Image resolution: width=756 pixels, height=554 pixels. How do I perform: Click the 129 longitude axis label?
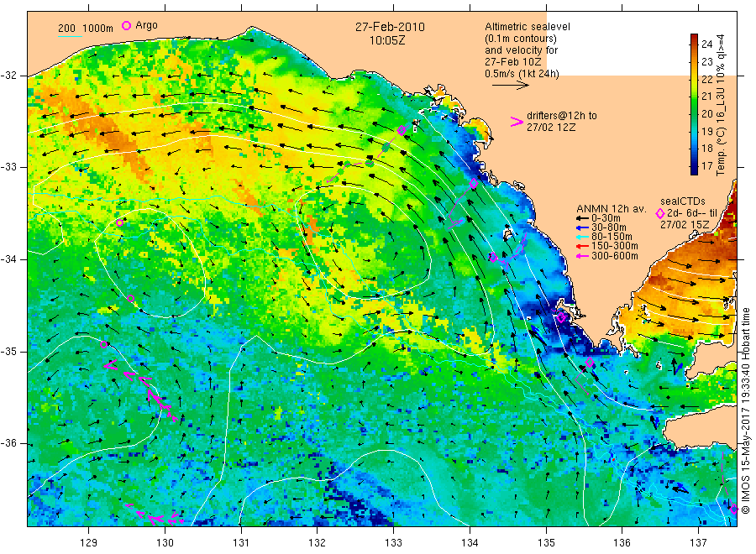89,543
